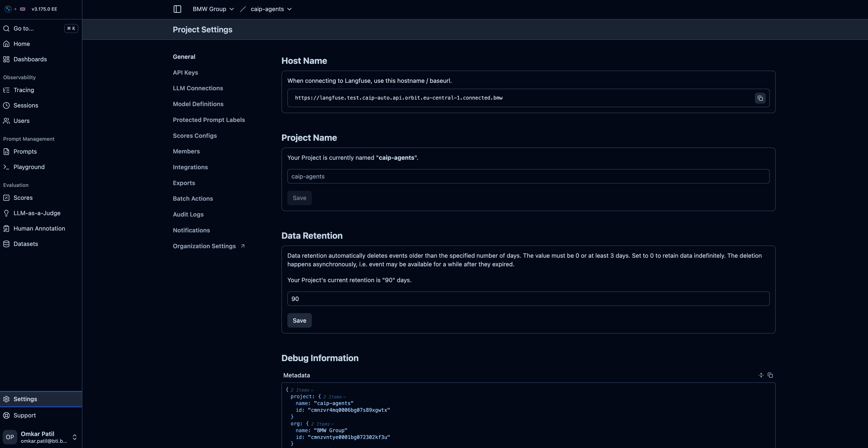Click the Tracing list icon
The height and width of the screenshot is (448, 868).
pos(6,90)
